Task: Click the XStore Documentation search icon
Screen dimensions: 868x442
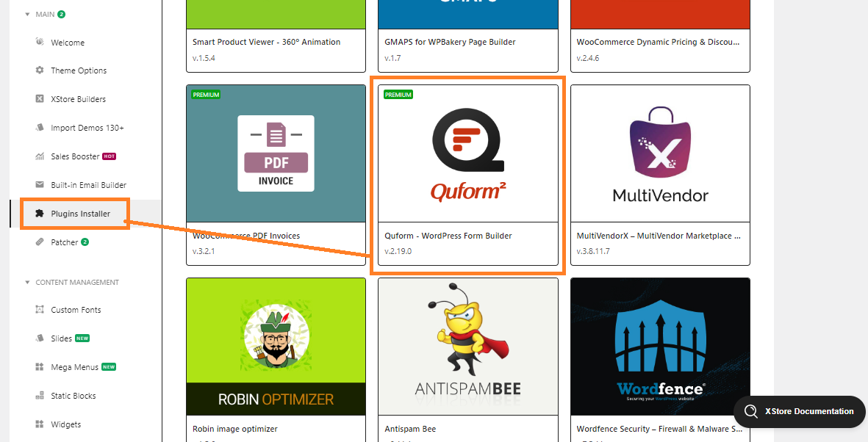Action: pyautogui.click(x=750, y=412)
